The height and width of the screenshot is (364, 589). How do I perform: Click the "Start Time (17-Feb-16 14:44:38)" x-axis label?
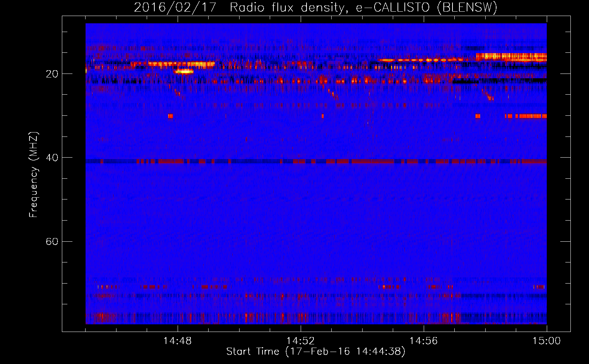[316, 352]
